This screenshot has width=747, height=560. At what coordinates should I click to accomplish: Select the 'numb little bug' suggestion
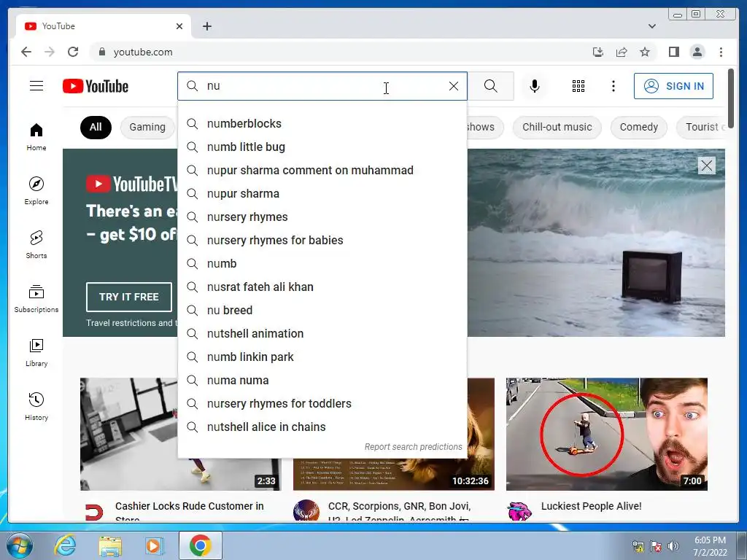322,147
